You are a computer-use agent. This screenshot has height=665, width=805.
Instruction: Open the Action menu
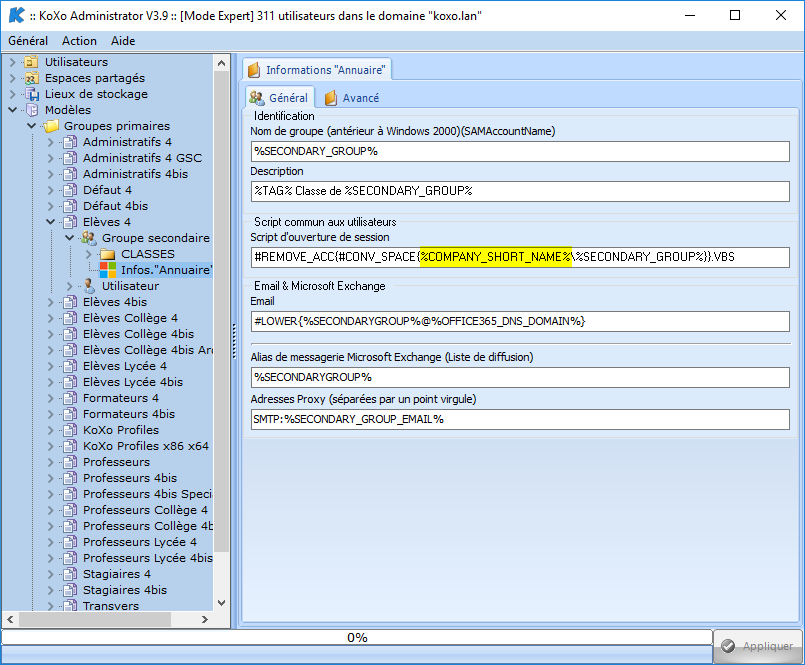(x=79, y=41)
